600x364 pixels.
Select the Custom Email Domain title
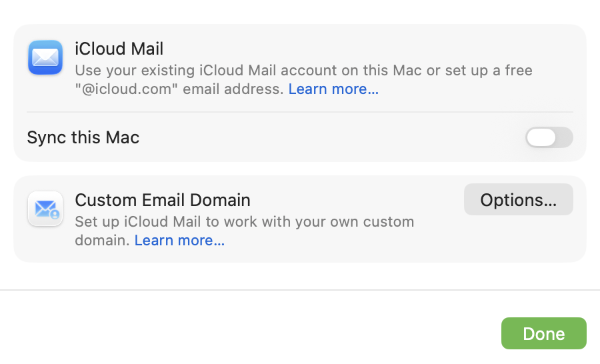(x=162, y=200)
